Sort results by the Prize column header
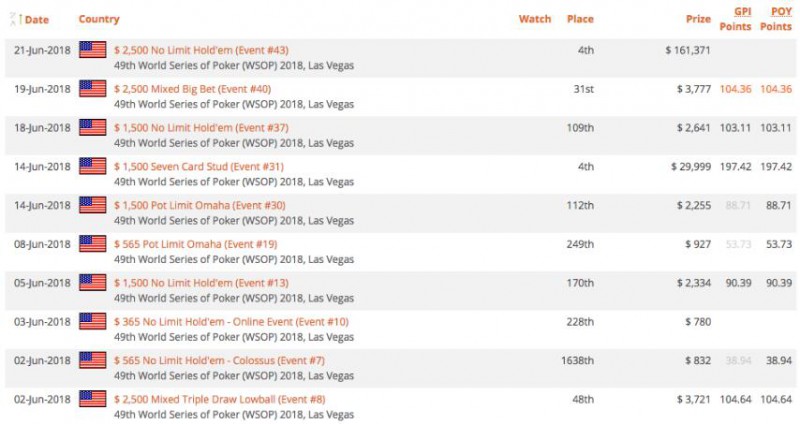 coord(698,19)
